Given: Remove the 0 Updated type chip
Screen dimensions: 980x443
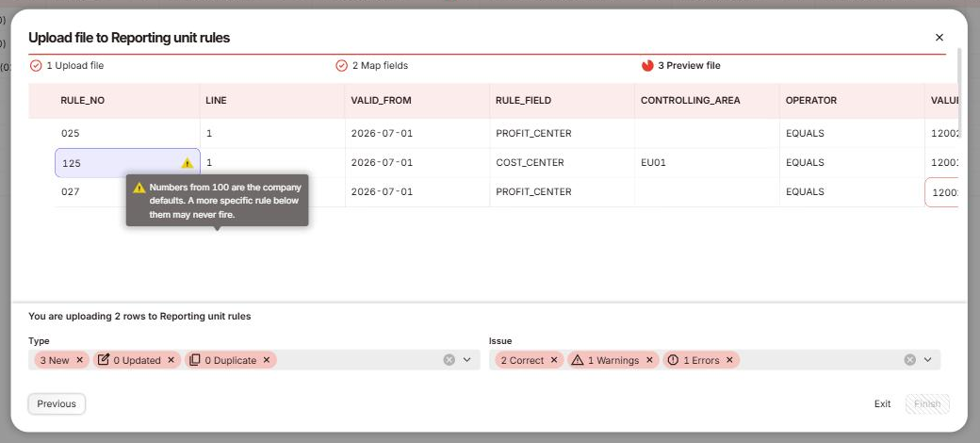Looking at the screenshot, I should tap(171, 360).
